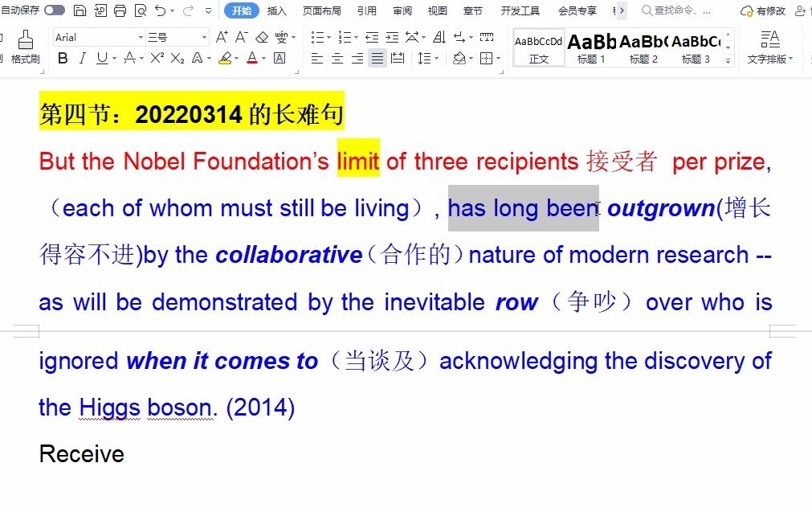Toggle the bulleted list button

point(316,36)
